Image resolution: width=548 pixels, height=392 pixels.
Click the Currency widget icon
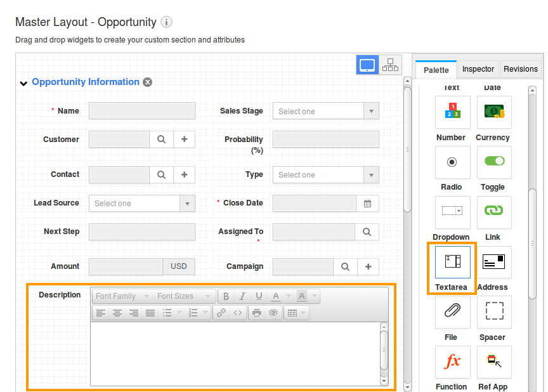(x=493, y=112)
